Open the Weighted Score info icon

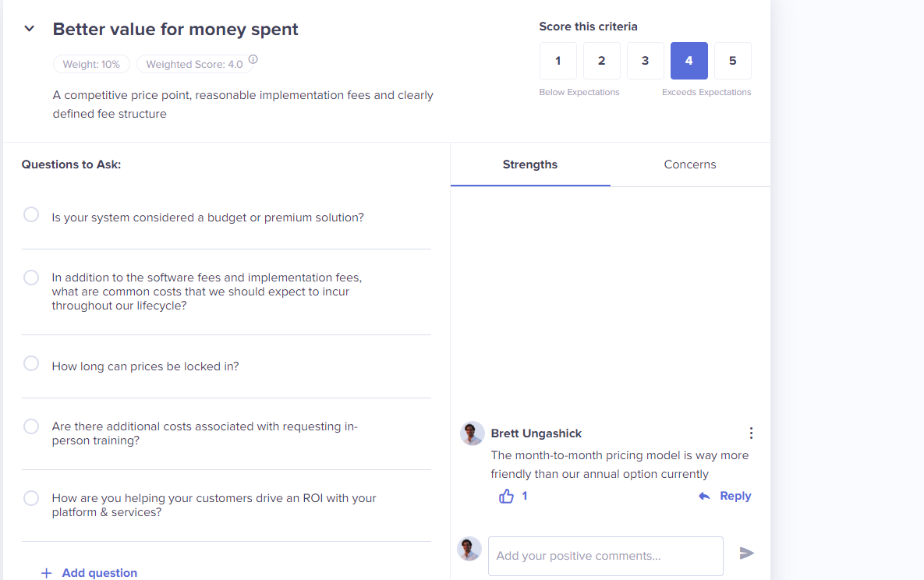coord(253,59)
